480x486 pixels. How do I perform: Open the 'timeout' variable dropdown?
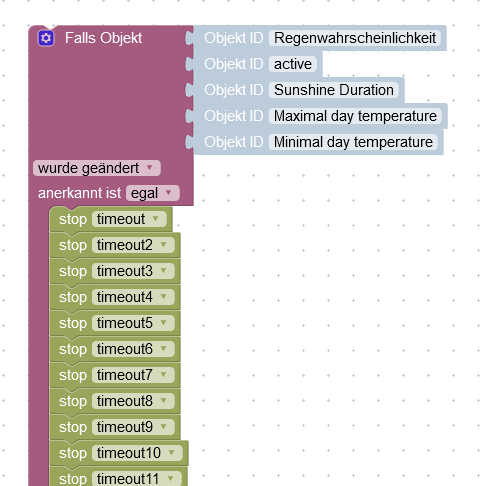tap(129, 219)
